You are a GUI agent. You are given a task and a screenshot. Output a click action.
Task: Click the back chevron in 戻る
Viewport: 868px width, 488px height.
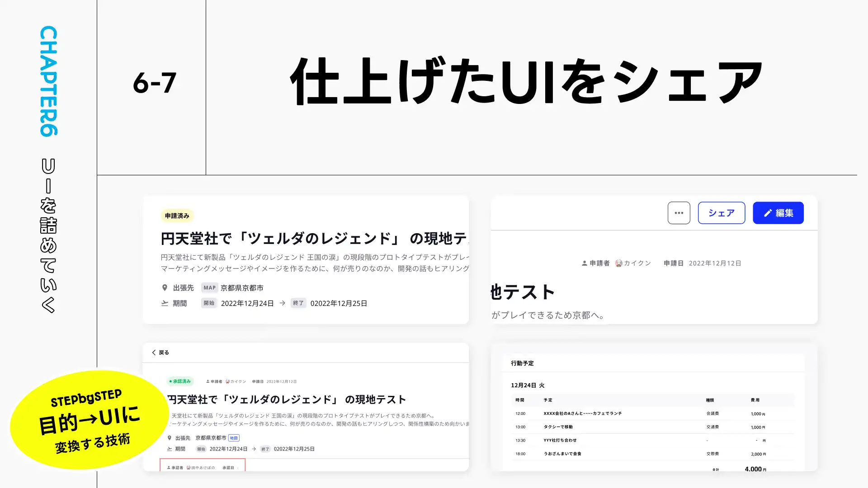[153, 352]
